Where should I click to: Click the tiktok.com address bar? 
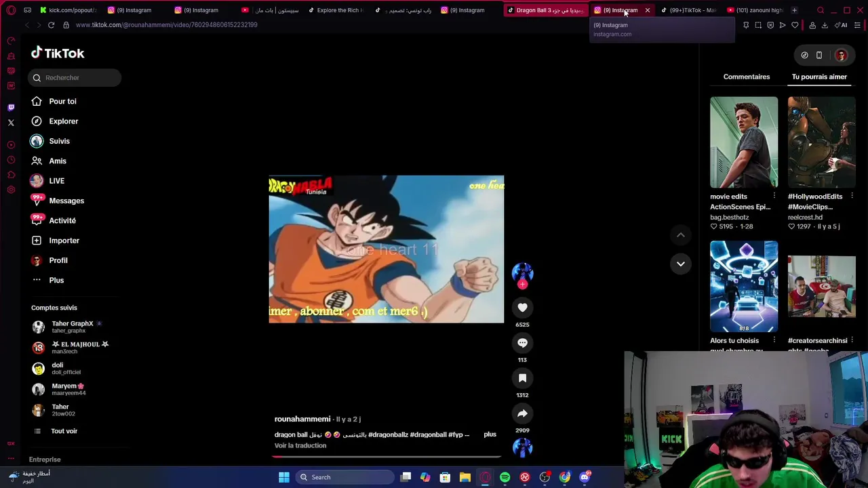tap(166, 25)
